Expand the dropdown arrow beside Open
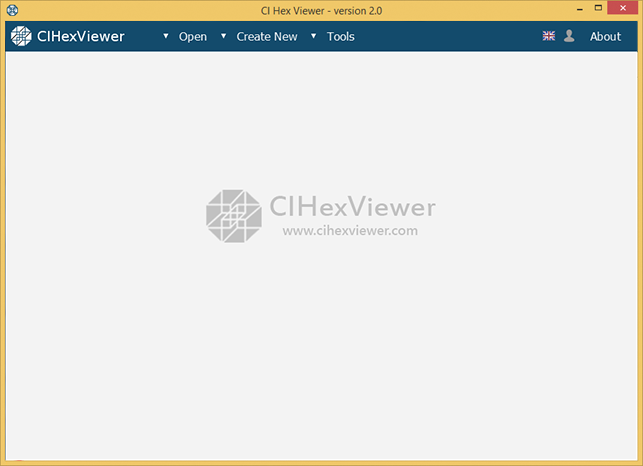643x466 pixels. click(x=166, y=36)
